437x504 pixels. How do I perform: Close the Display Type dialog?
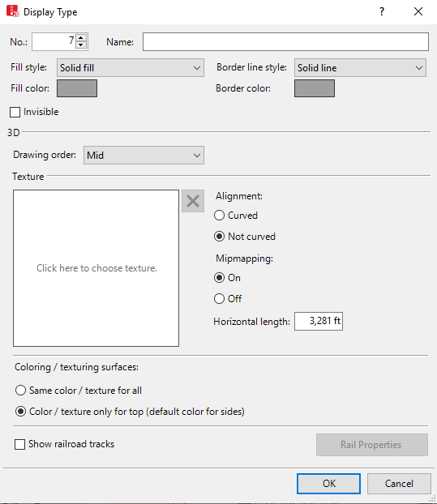click(x=418, y=11)
